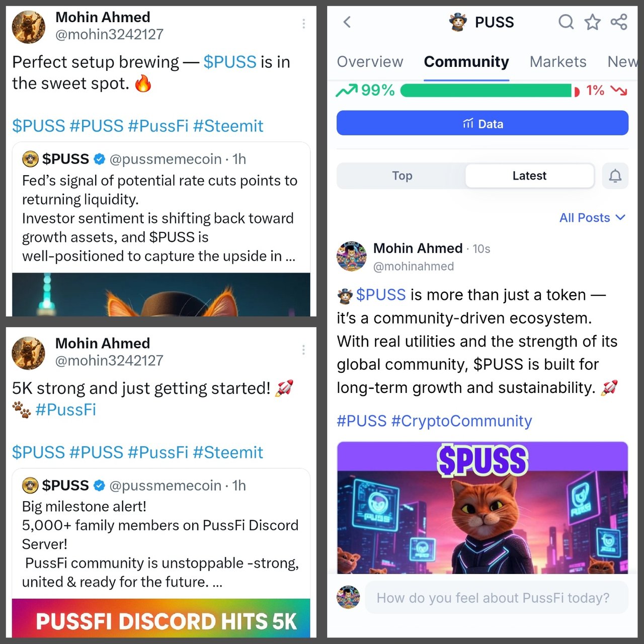Screen dimensions: 644x644
Task: Open notifications bell icon beside Latest
Action: (x=615, y=176)
